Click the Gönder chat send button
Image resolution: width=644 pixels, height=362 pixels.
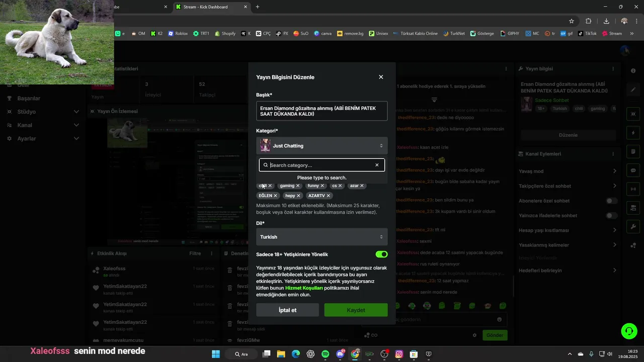[x=495, y=335]
